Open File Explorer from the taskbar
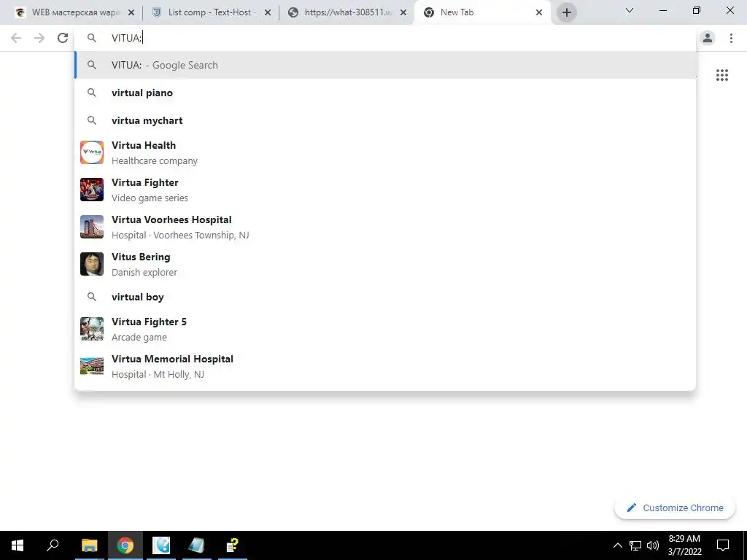The height and width of the screenshot is (560, 747). click(x=89, y=545)
